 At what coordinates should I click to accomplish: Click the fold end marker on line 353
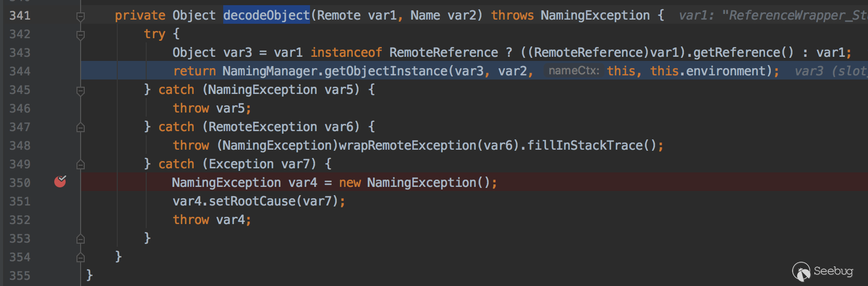[81, 239]
